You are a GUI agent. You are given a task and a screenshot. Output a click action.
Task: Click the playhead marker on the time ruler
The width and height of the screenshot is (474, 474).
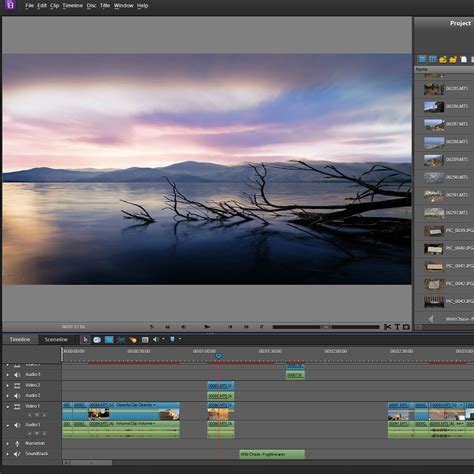pyautogui.click(x=218, y=356)
